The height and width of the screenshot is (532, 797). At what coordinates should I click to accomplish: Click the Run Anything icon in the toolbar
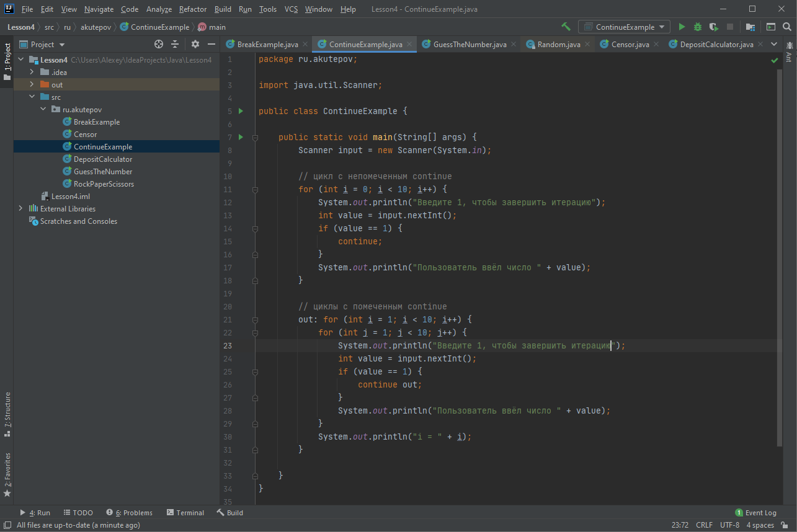[x=770, y=27]
